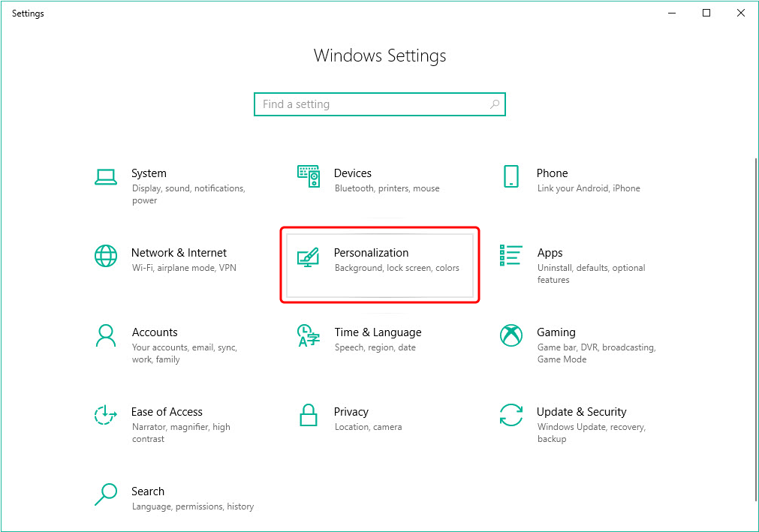The image size is (759, 532).
Task: Open Ease of Access title
Action: pos(167,412)
